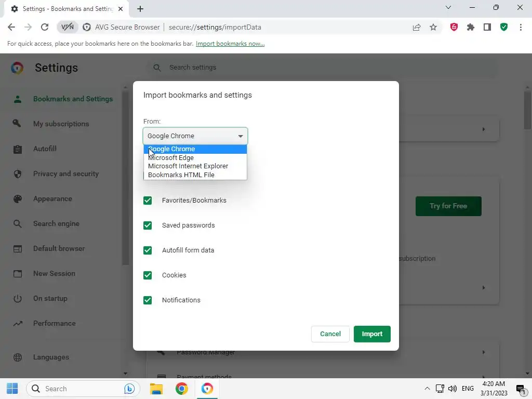Screen dimensions: 532x399
Task: Uncheck Saved passwords checkbox
Action: (148, 225)
